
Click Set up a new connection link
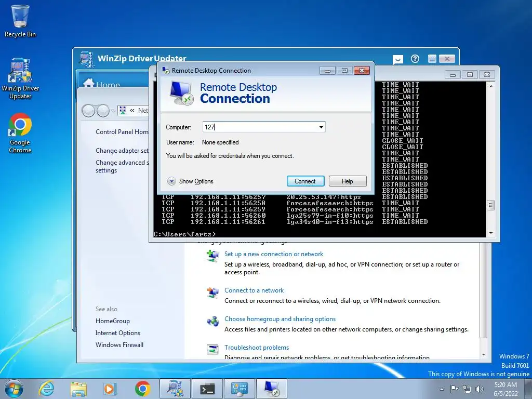click(x=274, y=254)
